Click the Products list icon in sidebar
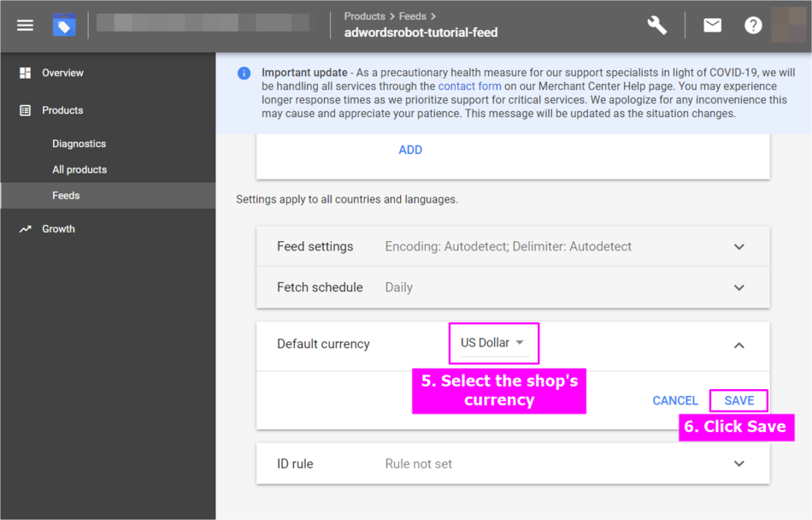This screenshot has width=812, height=520. (26, 110)
